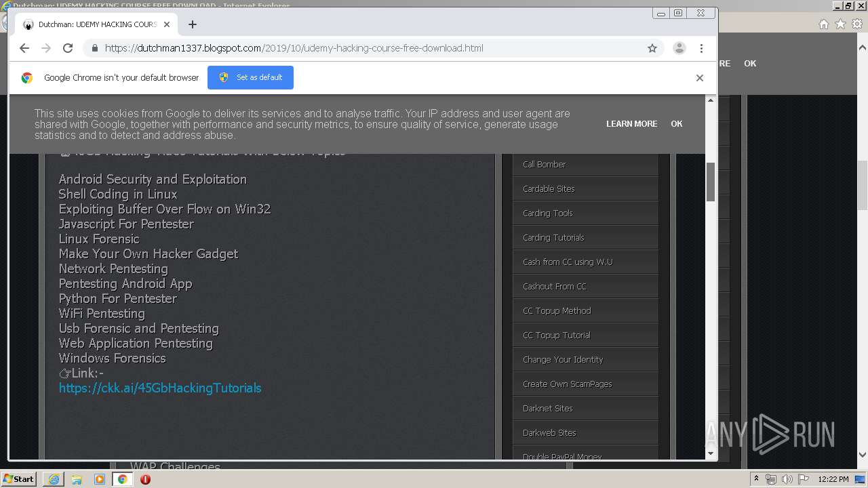Open Cardable Sites sidebar label
Screen dimensions: 868x488
[549, 189]
